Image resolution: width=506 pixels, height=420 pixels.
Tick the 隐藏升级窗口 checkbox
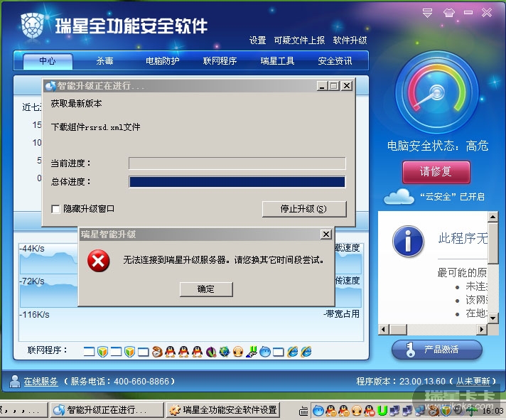click(55, 209)
